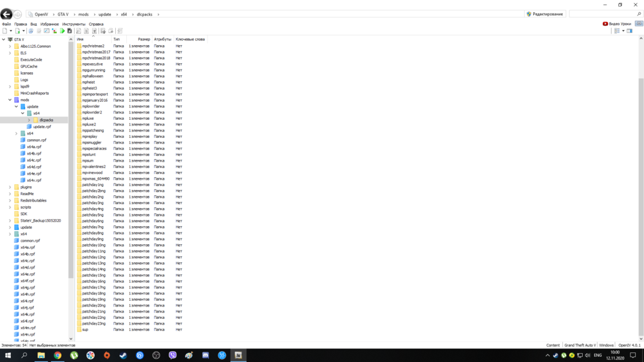Click the GTA V breadcrumb in address bar
This screenshot has height=362, width=644.
(x=63, y=14)
